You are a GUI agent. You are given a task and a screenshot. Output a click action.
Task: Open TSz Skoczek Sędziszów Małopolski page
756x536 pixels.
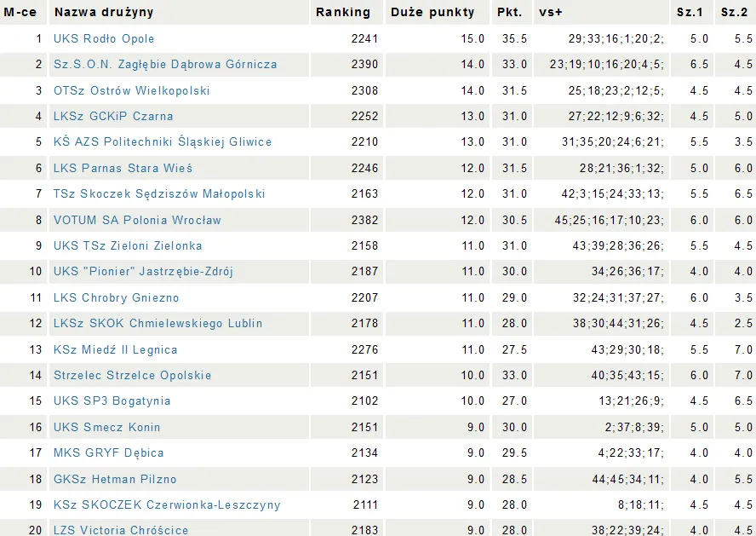[x=159, y=193]
